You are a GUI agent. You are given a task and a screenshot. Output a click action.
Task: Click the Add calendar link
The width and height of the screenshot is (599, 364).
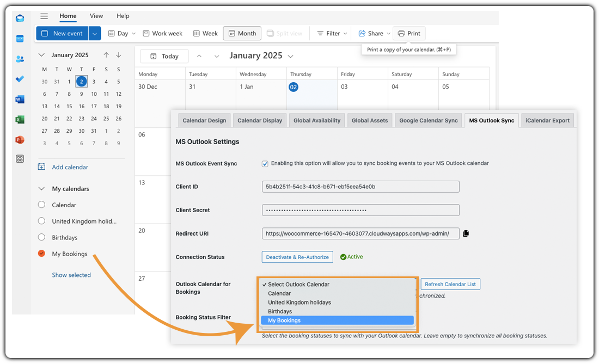(70, 167)
